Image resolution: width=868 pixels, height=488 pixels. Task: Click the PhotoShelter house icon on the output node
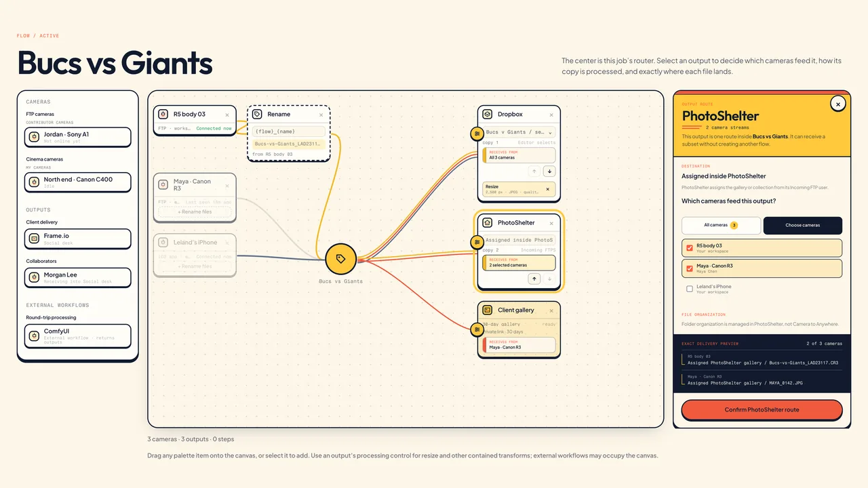coord(487,222)
